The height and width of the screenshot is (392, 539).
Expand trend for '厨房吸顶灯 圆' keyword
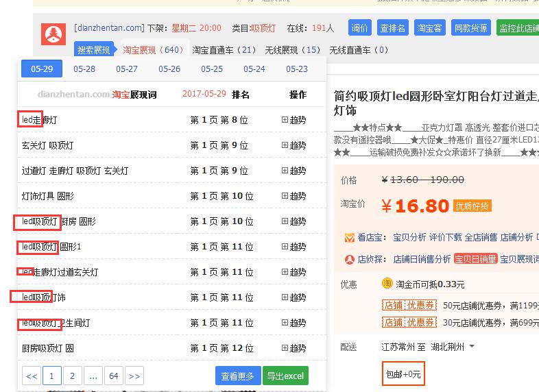coord(294,348)
